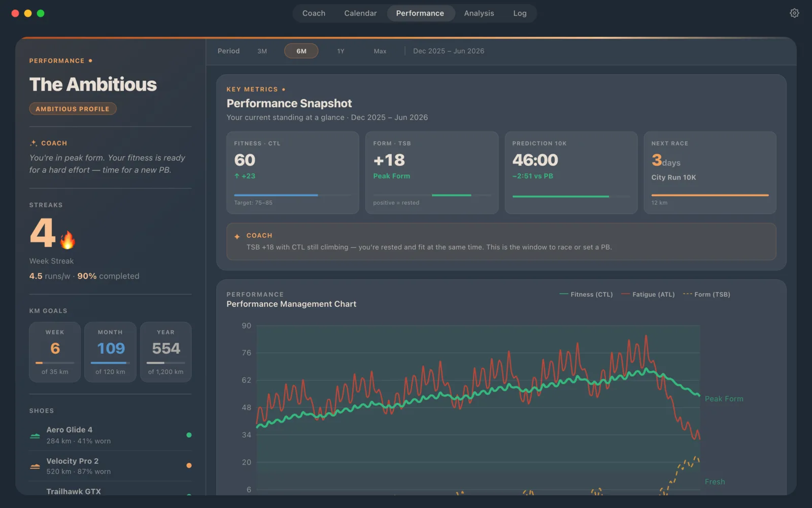Click the coach star icon in snapshot note

point(237,236)
